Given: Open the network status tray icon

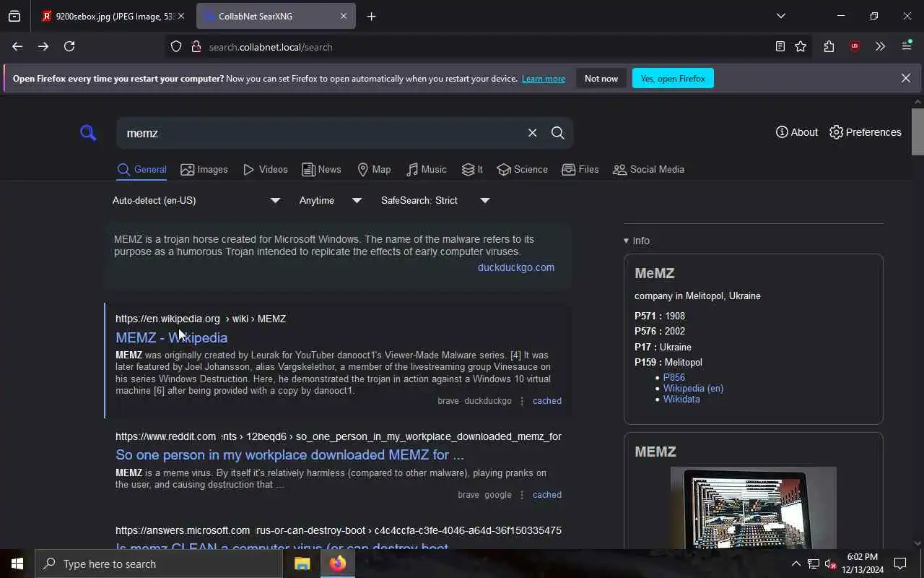Looking at the screenshot, I should tap(813, 564).
